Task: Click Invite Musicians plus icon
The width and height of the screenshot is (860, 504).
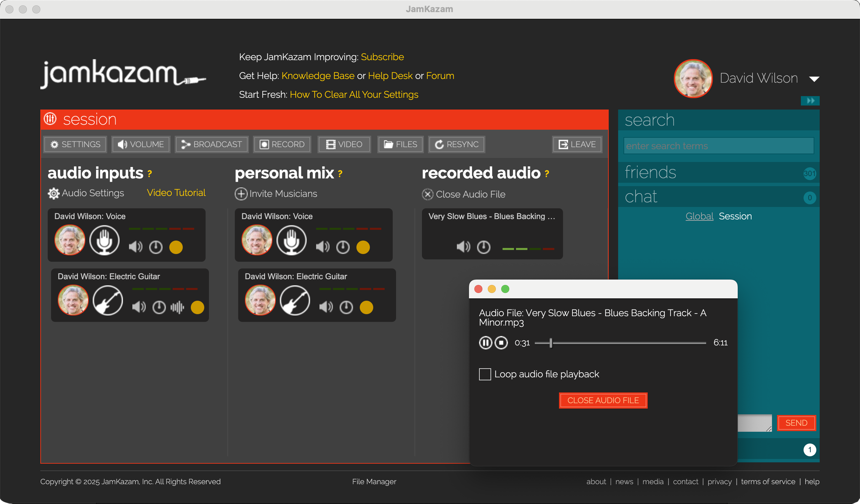Action: tap(241, 194)
